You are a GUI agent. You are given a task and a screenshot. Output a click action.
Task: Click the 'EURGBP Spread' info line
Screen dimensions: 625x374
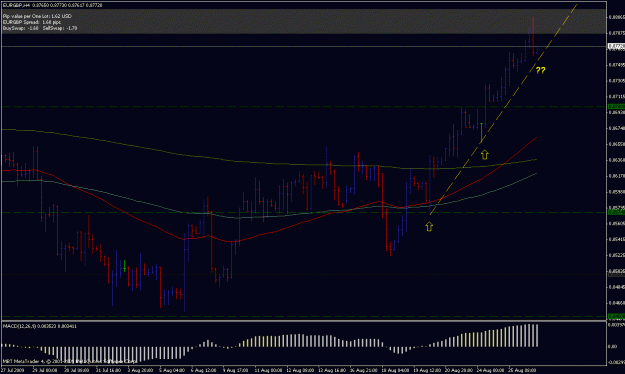coord(32,22)
